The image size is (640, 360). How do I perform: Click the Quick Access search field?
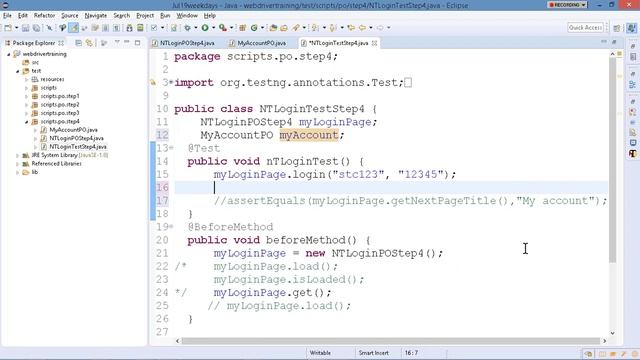pos(585,27)
